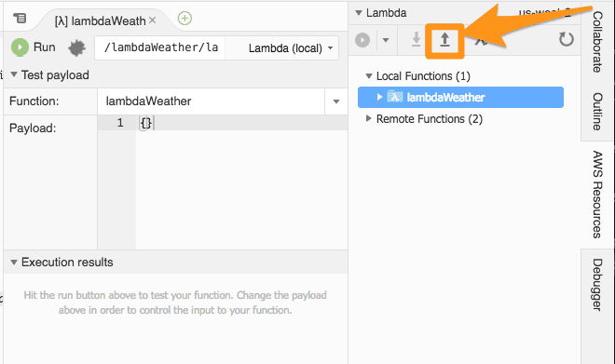Import function with download arrow icon
The image size is (615, 364).
coord(416,40)
